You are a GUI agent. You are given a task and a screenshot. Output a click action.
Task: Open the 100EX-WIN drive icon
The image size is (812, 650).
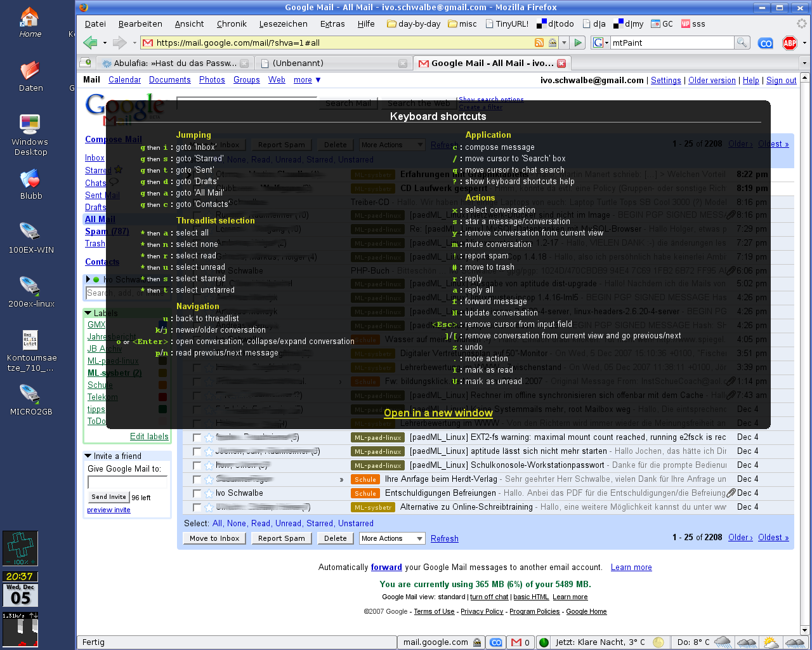coord(30,238)
